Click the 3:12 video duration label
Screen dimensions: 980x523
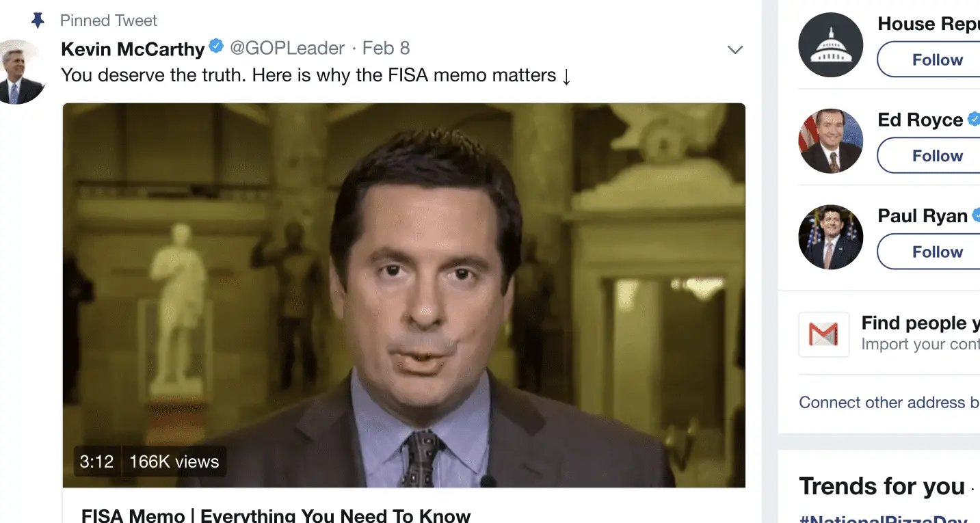coord(96,461)
